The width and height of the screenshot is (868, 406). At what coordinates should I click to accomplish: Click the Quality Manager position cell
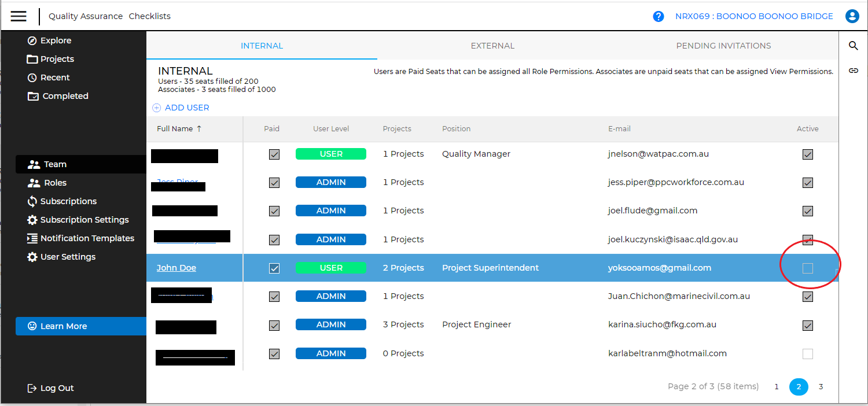coord(476,154)
